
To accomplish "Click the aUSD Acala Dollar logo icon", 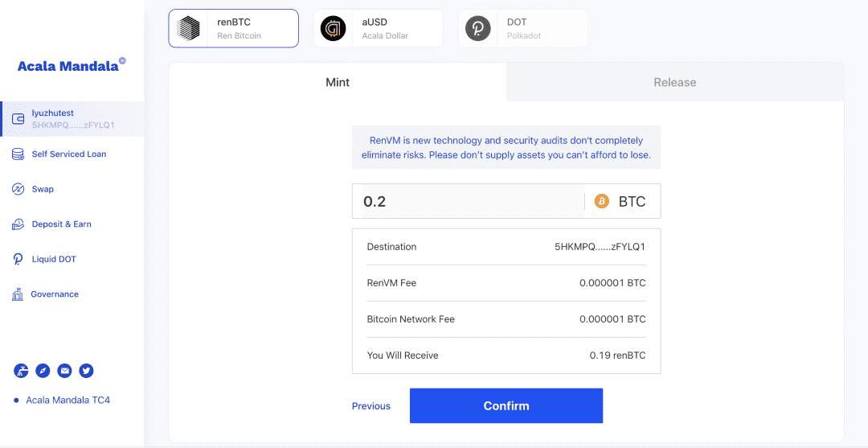I will tap(334, 27).
